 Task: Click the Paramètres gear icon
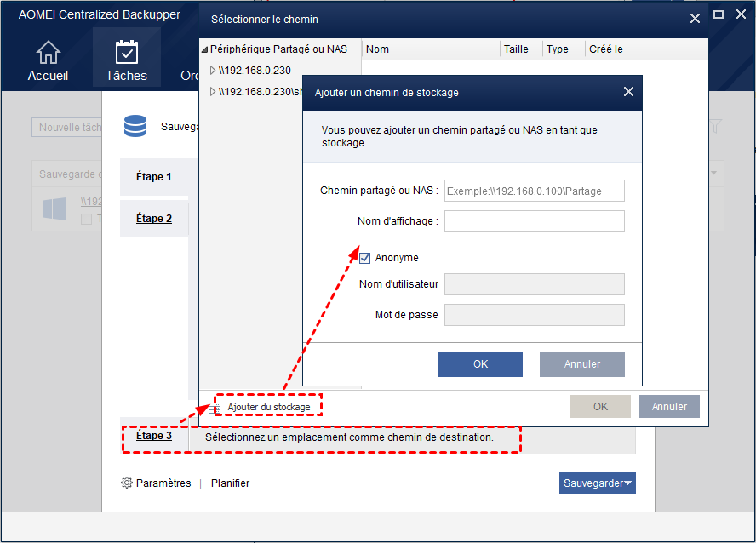point(126,483)
